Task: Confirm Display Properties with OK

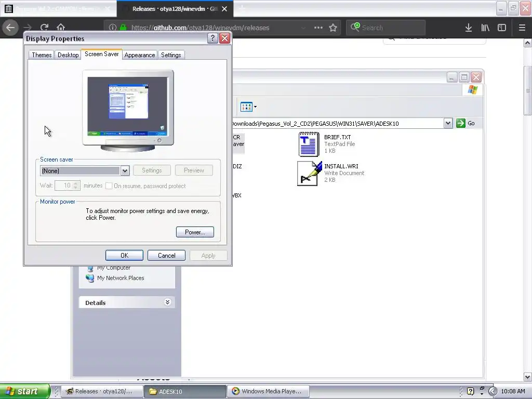Action: pos(124,256)
